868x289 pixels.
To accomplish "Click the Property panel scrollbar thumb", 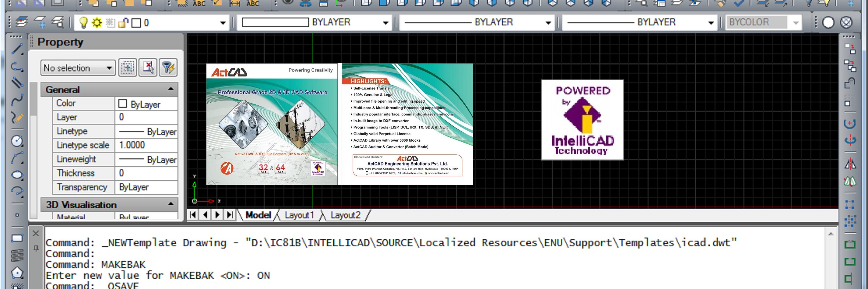I will (x=33, y=99).
